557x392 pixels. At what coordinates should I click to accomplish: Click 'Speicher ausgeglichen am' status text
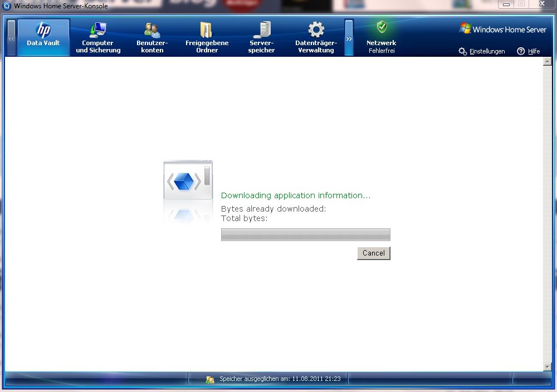click(280, 379)
